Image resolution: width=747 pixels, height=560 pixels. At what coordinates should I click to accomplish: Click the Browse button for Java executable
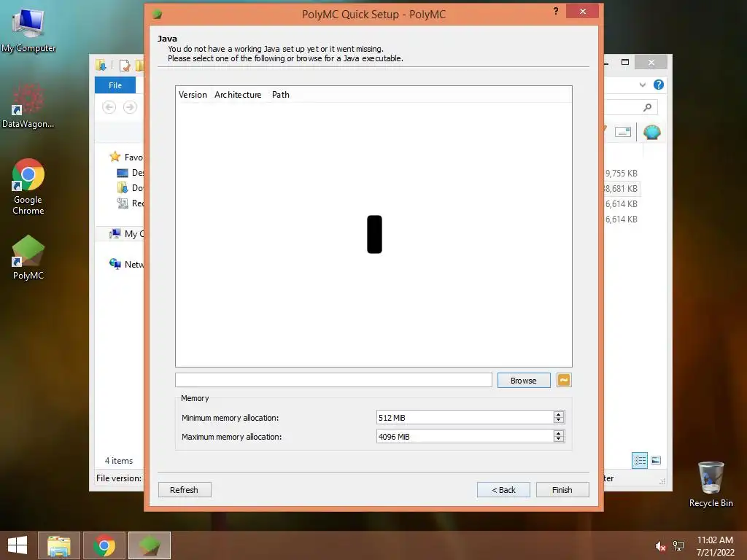(524, 381)
